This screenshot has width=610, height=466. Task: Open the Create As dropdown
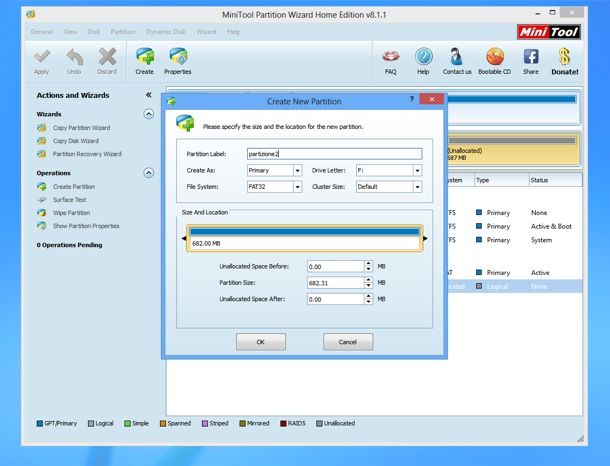[x=298, y=170]
